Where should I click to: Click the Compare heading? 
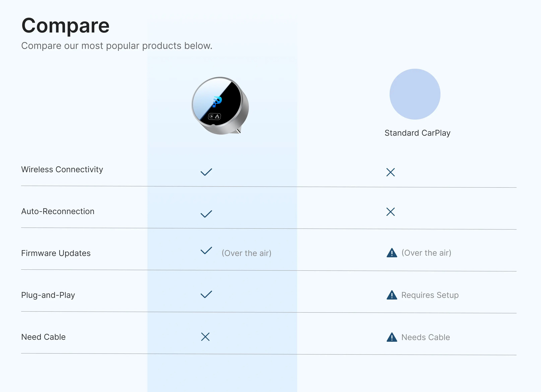tap(65, 25)
